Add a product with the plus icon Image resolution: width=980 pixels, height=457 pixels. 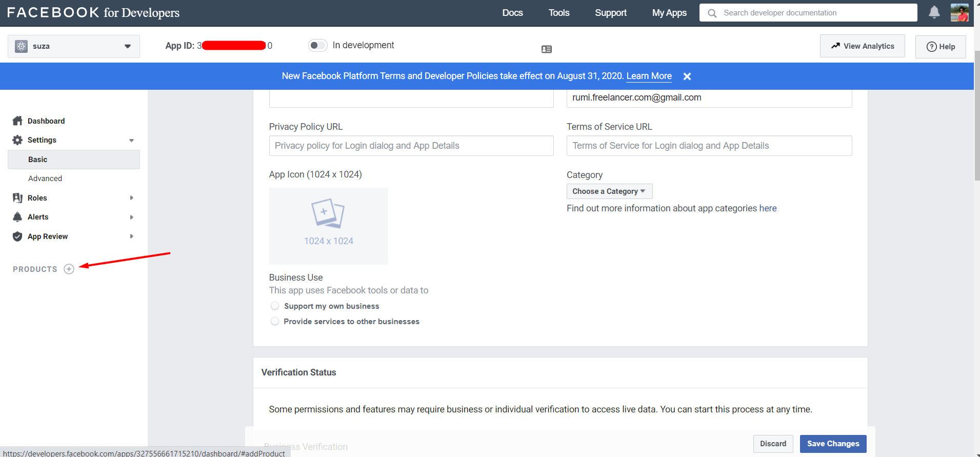69,269
